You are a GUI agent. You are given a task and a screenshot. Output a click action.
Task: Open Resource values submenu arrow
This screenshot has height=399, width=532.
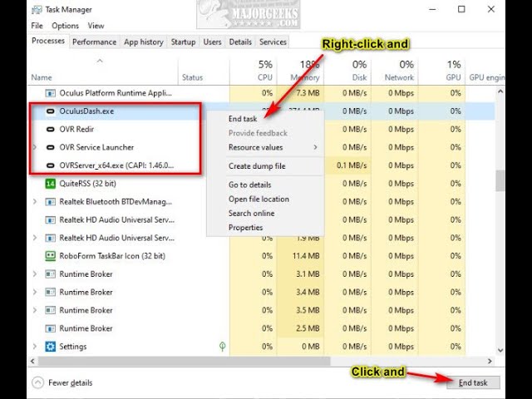tap(315, 147)
